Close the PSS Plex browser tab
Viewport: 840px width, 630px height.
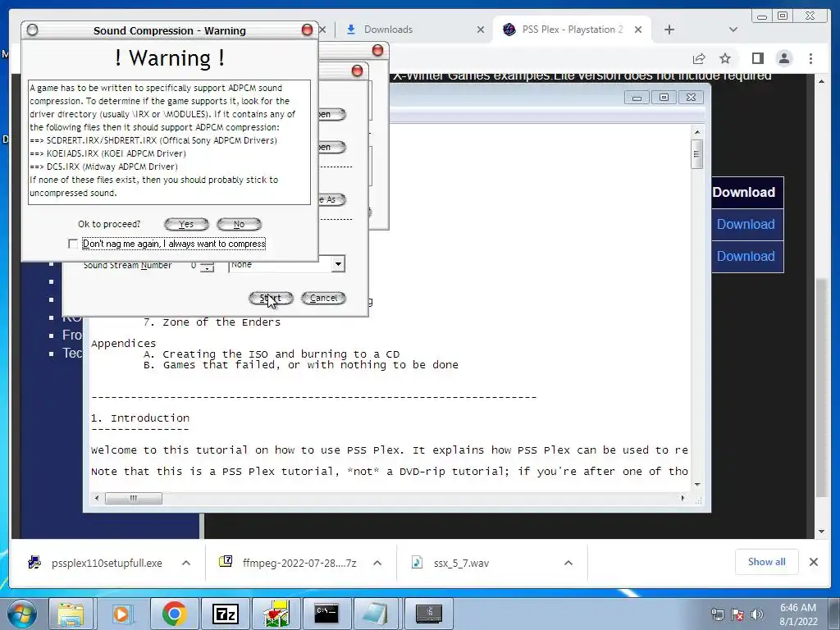pyautogui.click(x=638, y=30)
